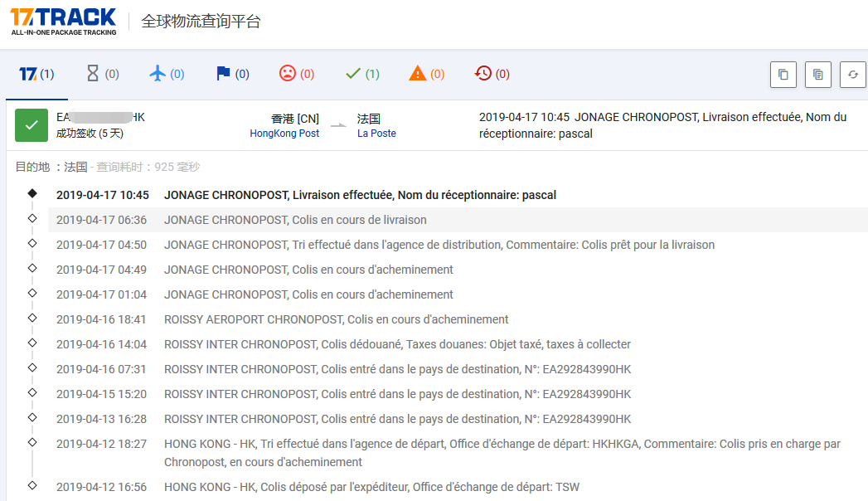Click the latest event summary text in header

click(662, 125)
